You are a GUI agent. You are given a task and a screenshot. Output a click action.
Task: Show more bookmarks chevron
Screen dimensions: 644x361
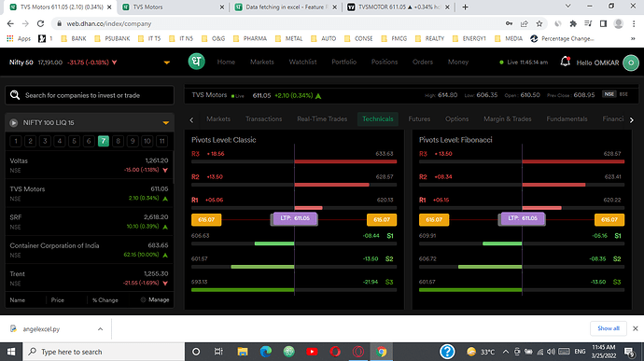click(x=633, y=38)
